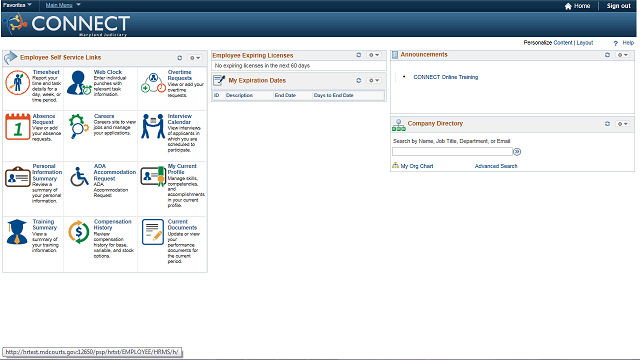Image resolution: width=640 pixels, height=360 pixels.
Task: Open the Help link
Action: 628,43
